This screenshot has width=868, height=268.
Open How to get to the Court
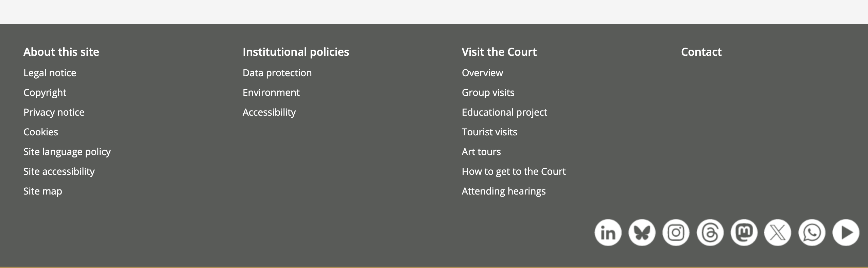[x=514, y=171]
